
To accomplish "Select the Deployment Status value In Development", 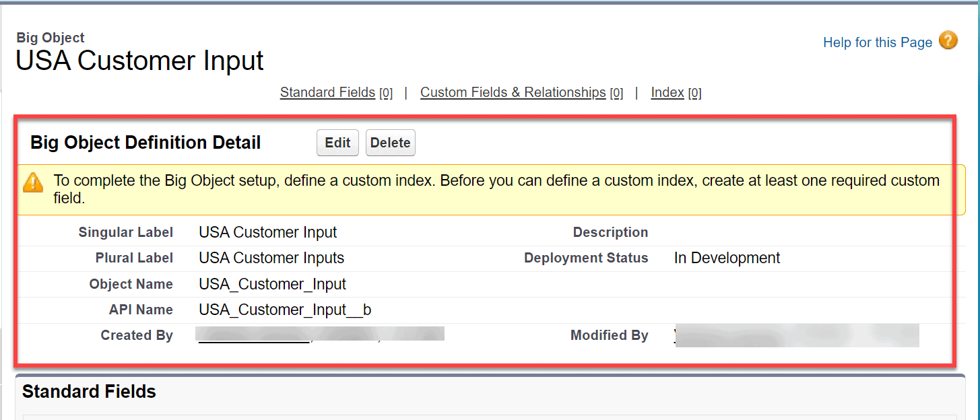I will tap(727, 258).
